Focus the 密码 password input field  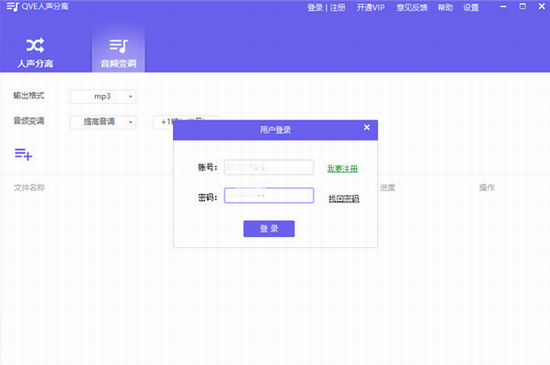(269, 195)
